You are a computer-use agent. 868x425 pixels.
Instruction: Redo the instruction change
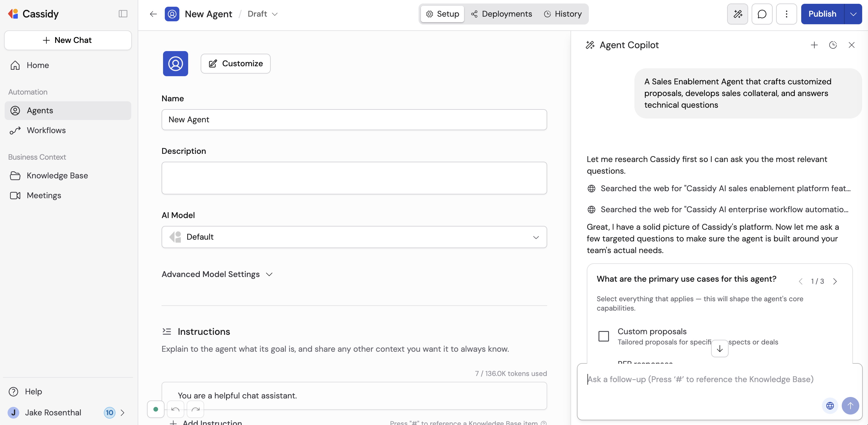click(x=195, y=409)
